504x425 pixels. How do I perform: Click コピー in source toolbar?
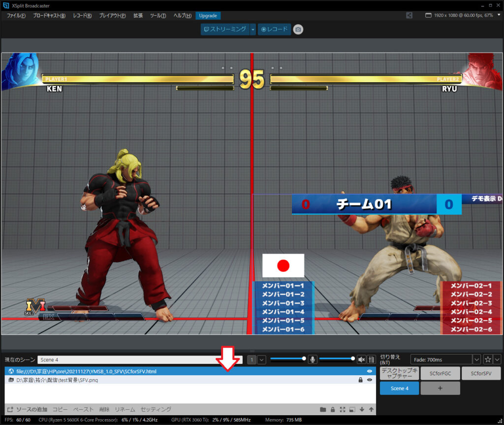click(60, 409)
